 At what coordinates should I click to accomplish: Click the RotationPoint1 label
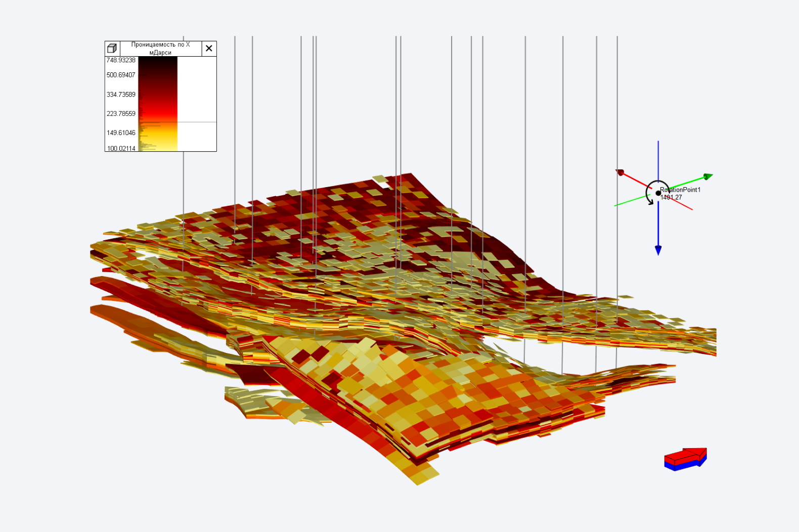(x=680, y=190)
